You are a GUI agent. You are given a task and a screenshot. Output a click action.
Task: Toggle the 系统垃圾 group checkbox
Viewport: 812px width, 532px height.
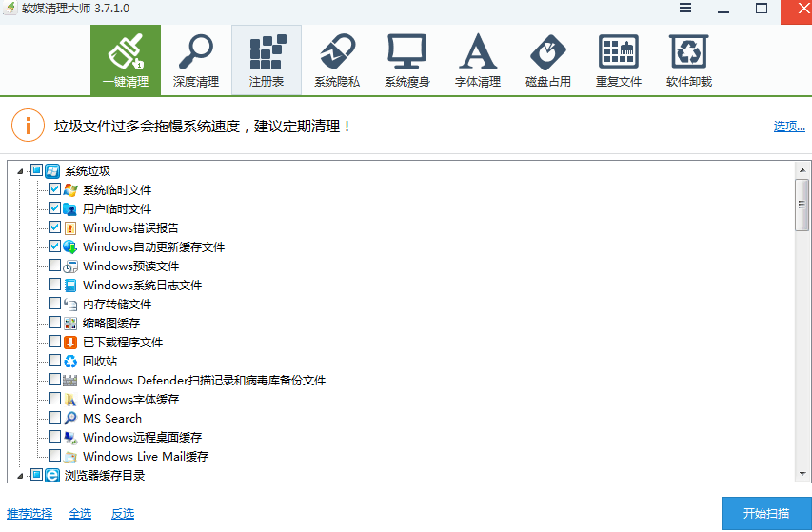[36, 169]
